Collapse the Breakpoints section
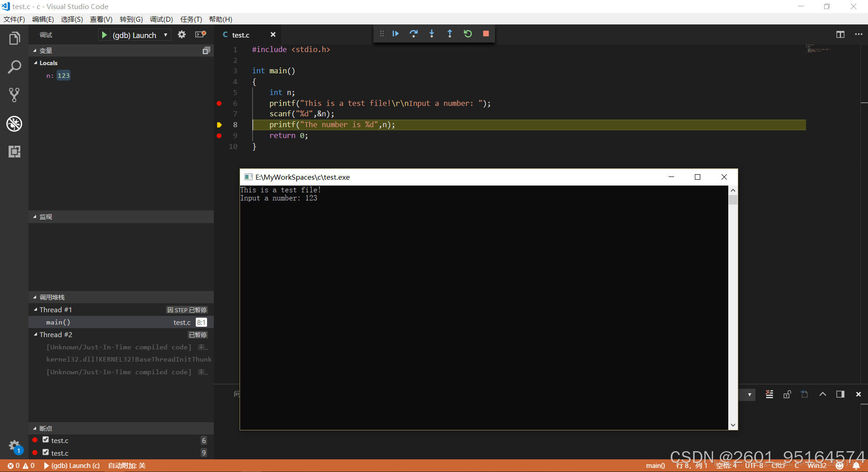This screenshot has width=868, height=472. click(121, 429)
